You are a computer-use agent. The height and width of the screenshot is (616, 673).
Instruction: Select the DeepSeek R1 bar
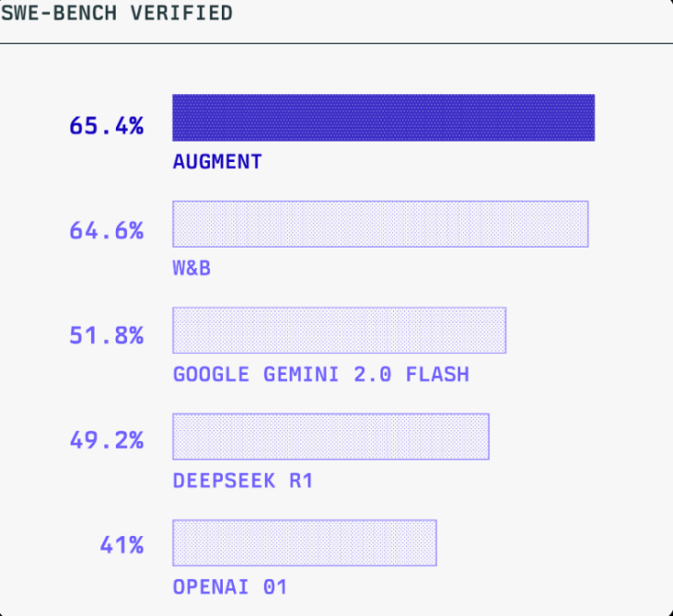331,436
